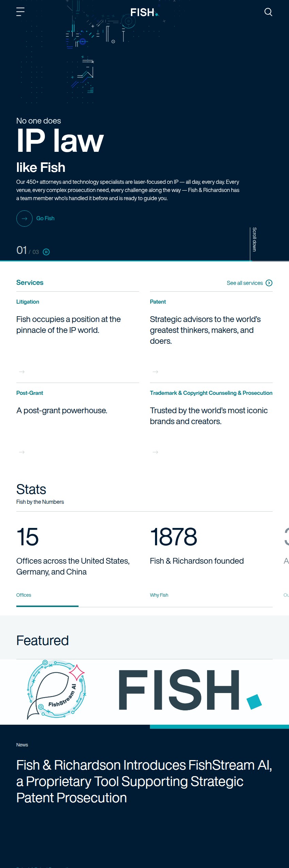Click the arrow under Litigation card

tap(22, 372)
